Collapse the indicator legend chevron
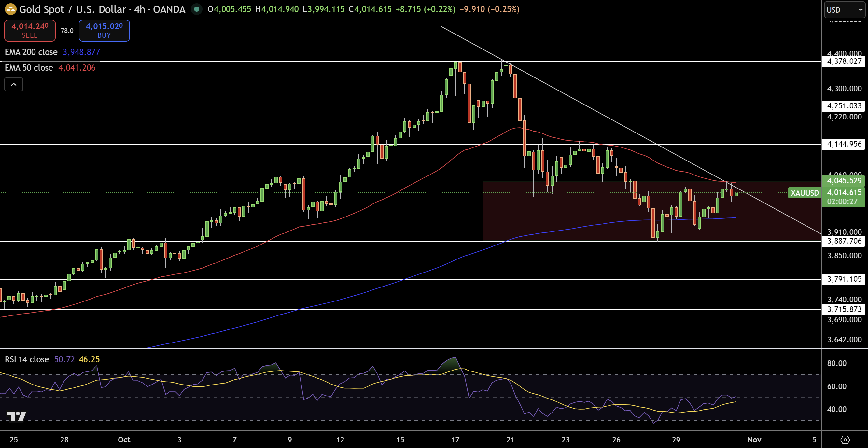Viewport: 868px width, 448px height. click(x=13, y=84)
